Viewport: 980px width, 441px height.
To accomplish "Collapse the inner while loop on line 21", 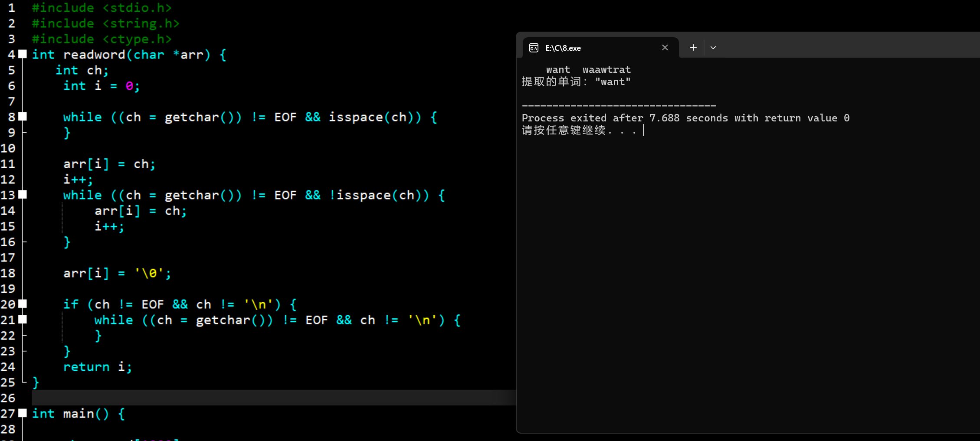I will (x=23, y=320).
